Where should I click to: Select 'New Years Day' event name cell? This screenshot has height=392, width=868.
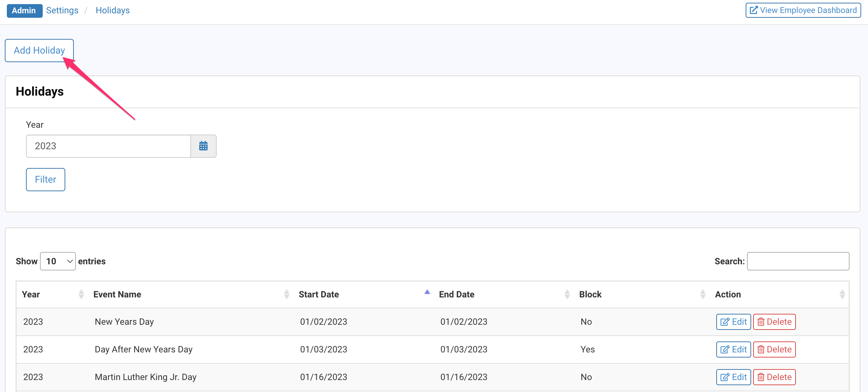pyautogui.click(x=124, y=322)
